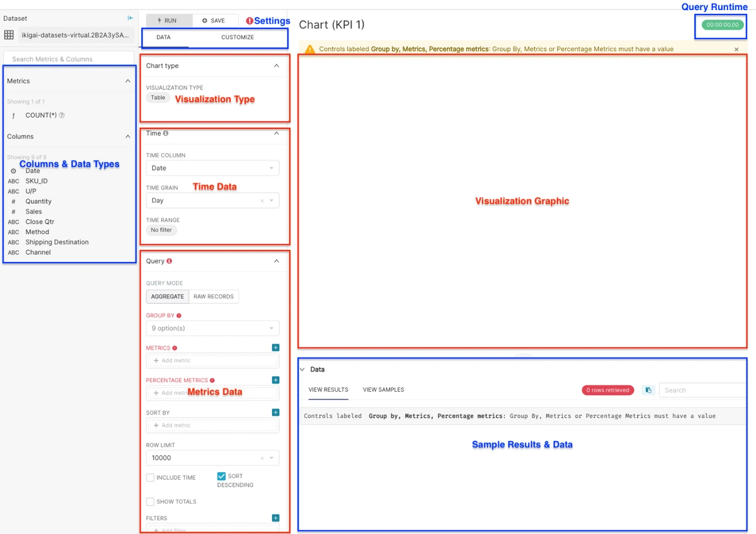Collapse the Dataset panel with the arrow icon
Viewport: 756px width, 534px height.
[130, 18]
